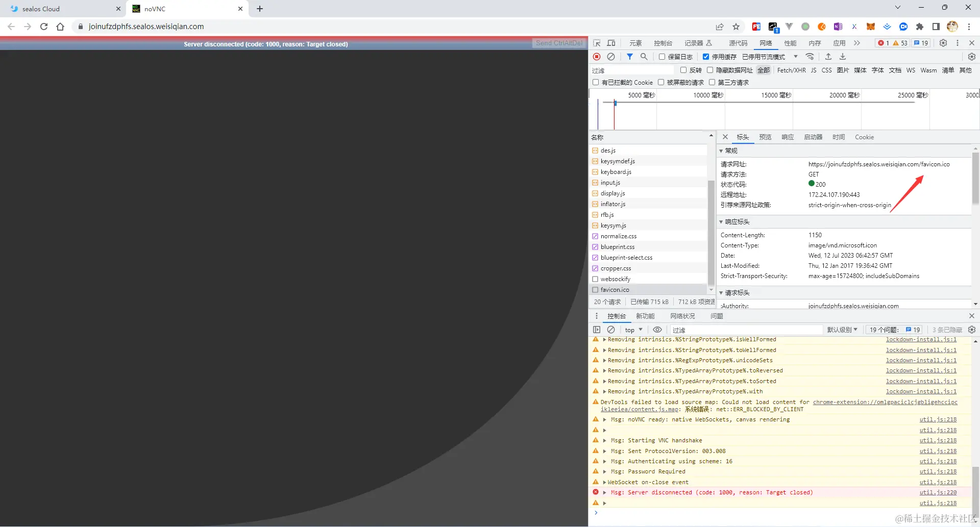Click the browser home button
Viewport: 980px width, 527px height.
(x=60, y=27)
